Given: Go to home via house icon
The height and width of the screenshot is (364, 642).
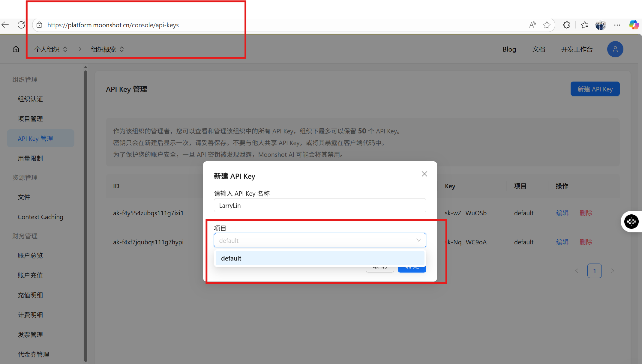Looking at the screenshot, I should [16, 49].
